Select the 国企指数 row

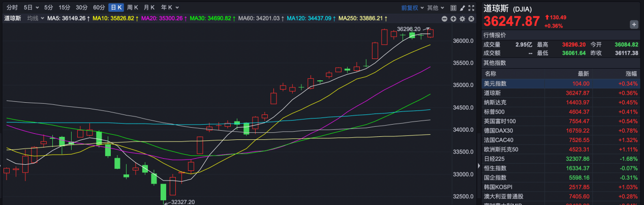(562, 178)
